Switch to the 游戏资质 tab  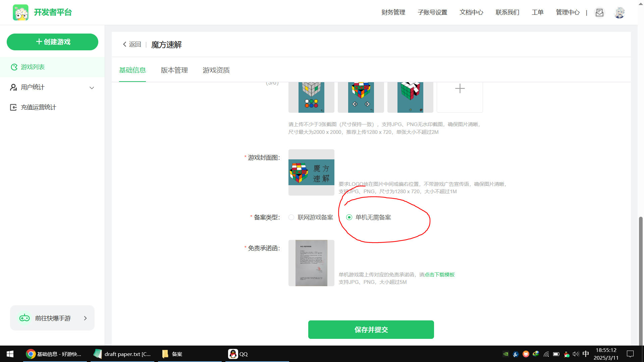click(x=216, y=70)
